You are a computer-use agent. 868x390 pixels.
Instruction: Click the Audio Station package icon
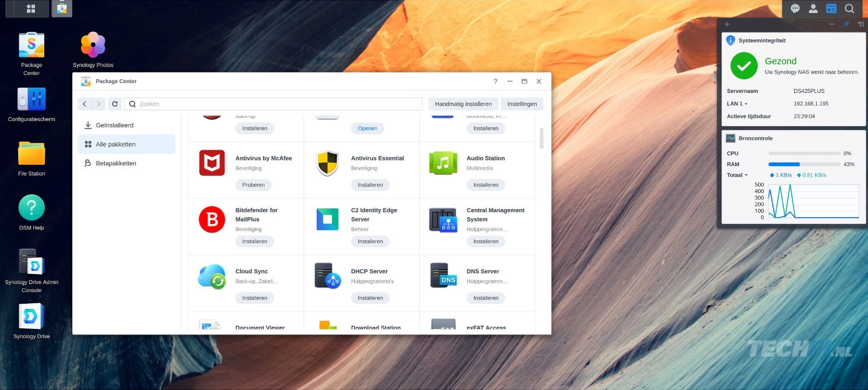click(443, 163)
